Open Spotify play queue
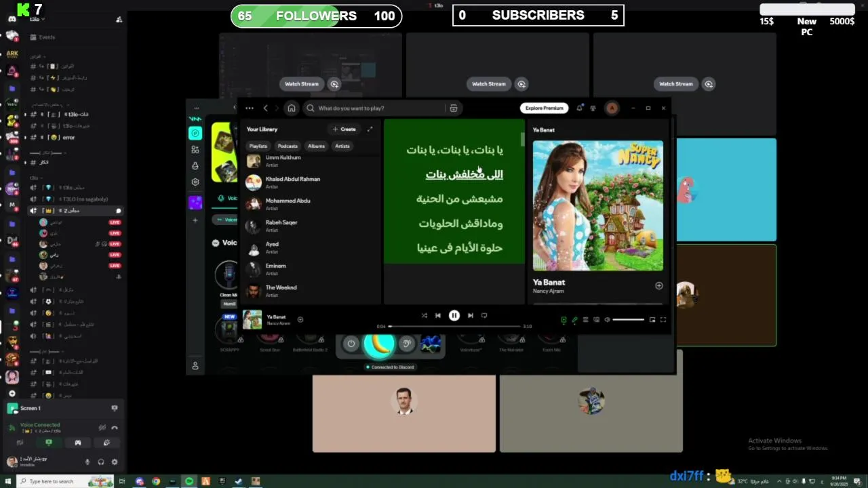Image resolution: width=868 pixels, height=488 pixels. (585, 319)
